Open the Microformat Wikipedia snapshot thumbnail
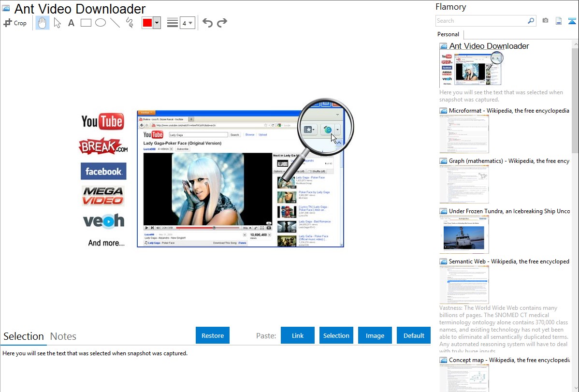Screen dimensions: 579x392 (x=464, y=134)
